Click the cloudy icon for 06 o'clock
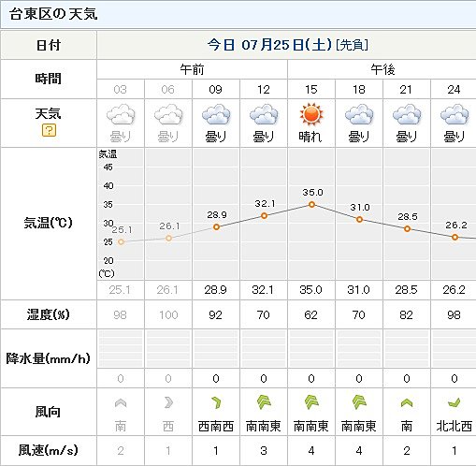The image size is (476, 466). 168,114
